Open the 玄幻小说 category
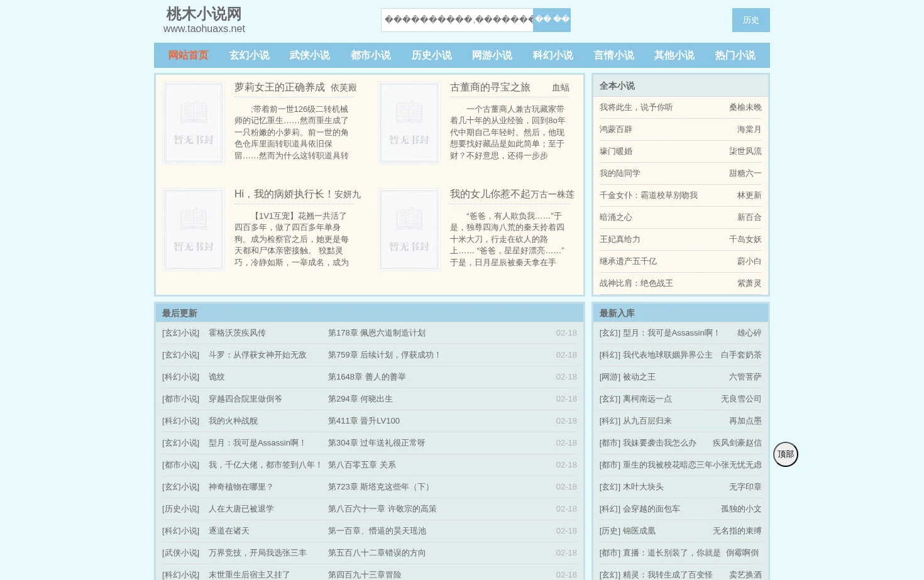This screenshot has height=580, width=924. point(250,55)
